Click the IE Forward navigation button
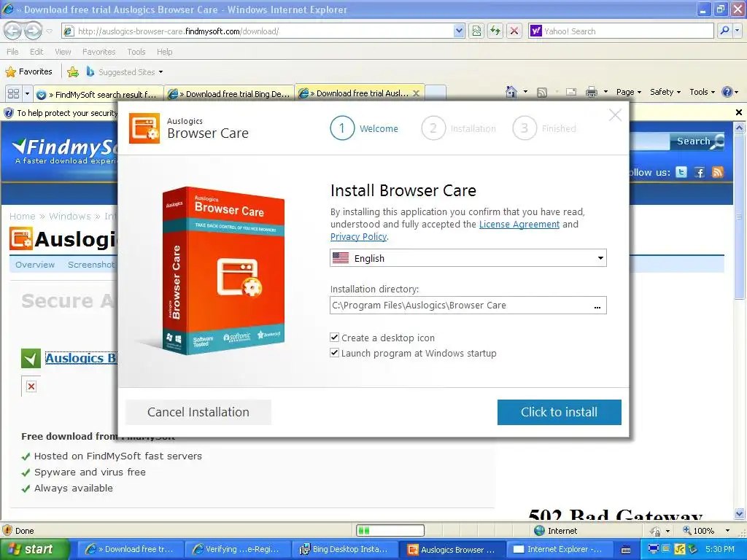Screen dimensions: 747x560 coord(33,31)
